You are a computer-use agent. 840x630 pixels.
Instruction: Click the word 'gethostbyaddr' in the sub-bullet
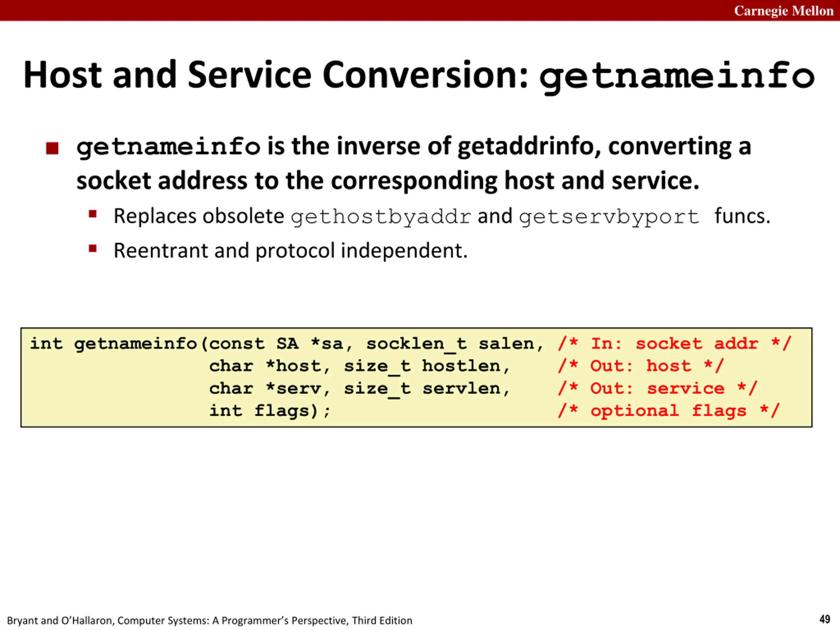click(381, 217)
